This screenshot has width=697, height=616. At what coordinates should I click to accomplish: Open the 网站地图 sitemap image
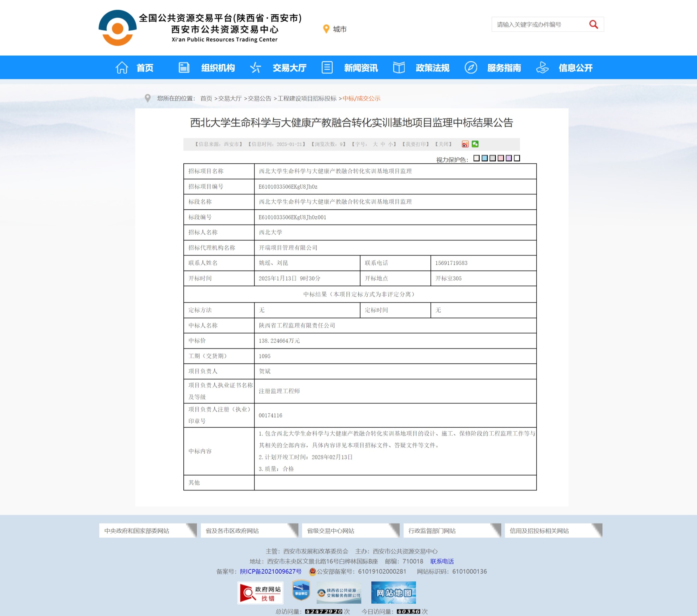pos(393,593)
